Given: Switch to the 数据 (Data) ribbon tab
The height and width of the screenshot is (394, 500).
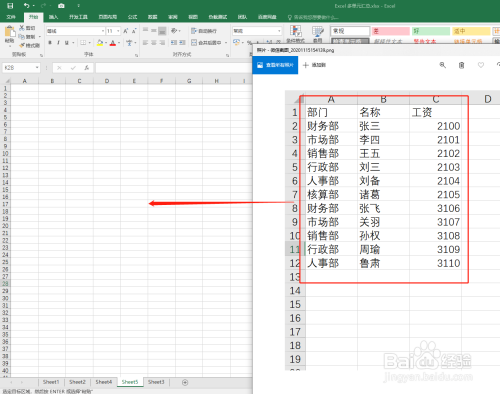Looking at the screenshot, I should (x=153, y=17).
